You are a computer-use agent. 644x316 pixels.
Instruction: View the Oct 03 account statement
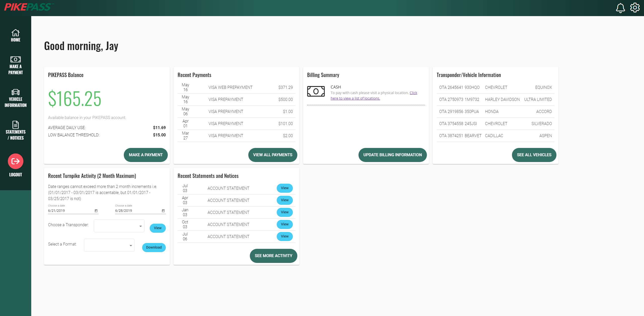pos(285,224)
